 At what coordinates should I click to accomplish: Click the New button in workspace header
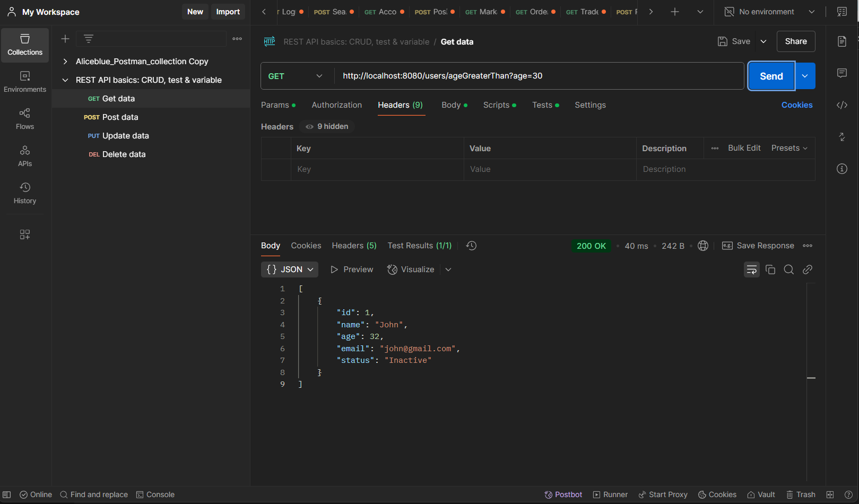[x=195, y=12]
